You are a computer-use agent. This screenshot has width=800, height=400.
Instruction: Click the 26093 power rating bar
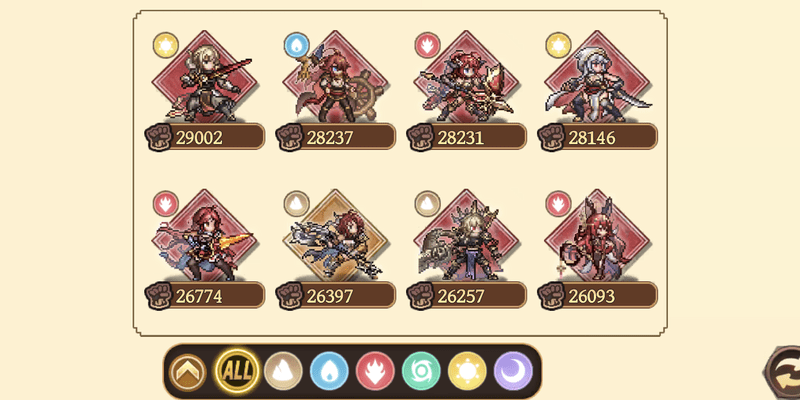(x=597, y=296)
